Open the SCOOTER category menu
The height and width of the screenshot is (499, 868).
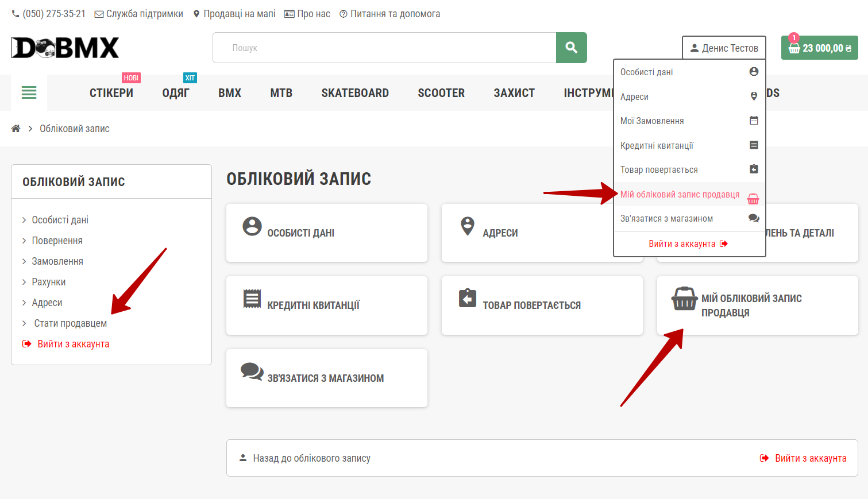click(441, 93)
